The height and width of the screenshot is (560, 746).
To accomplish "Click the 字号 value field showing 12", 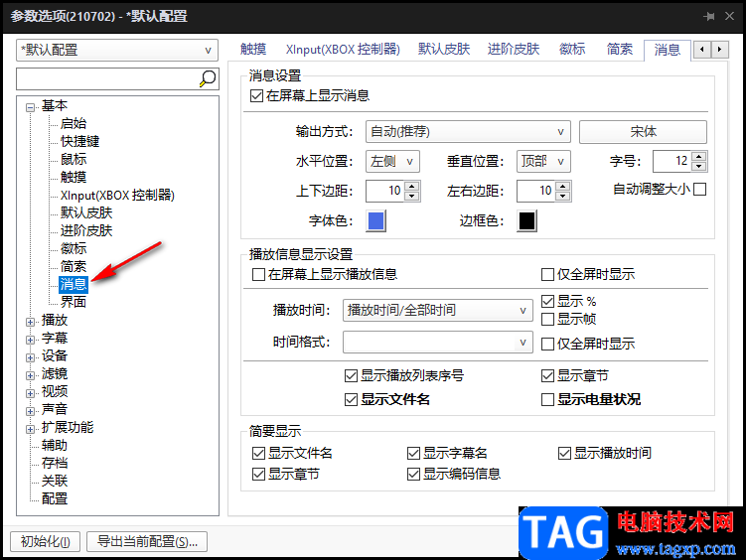I will point(672,162).
